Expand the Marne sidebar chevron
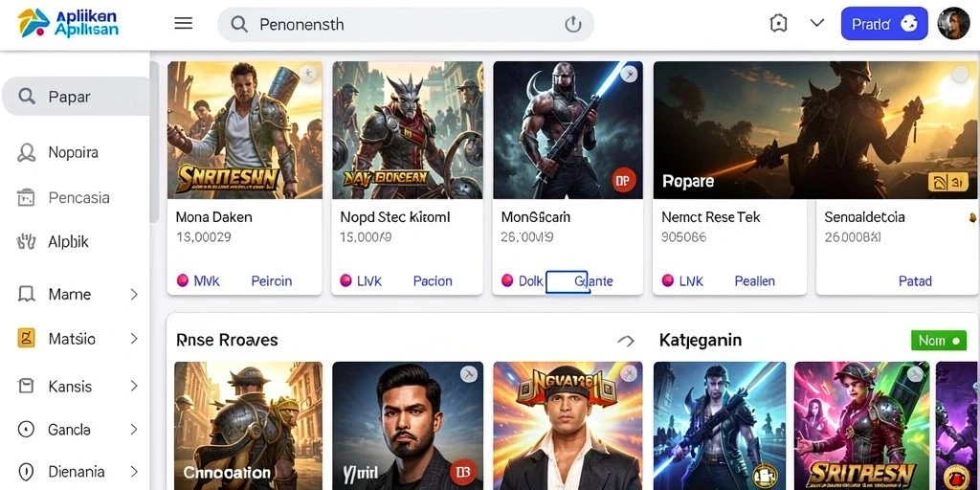Image resolution: width=980 pixels, height=490 pixels. coord(134,294)
